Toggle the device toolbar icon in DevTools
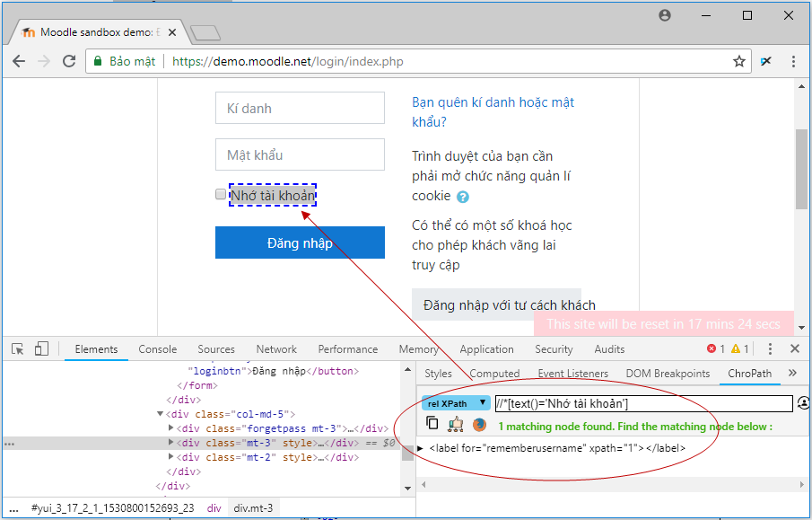The width and height of the screenshot is (812, 520). [x=41, y=349]
